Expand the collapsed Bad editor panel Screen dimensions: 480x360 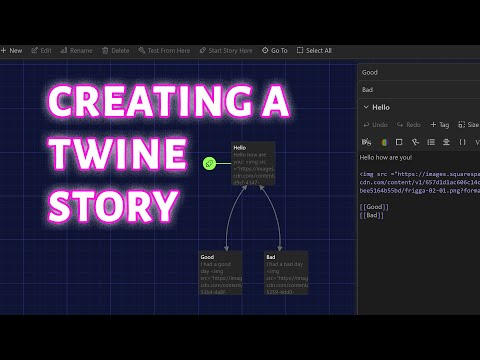click(x=419, y=90)
